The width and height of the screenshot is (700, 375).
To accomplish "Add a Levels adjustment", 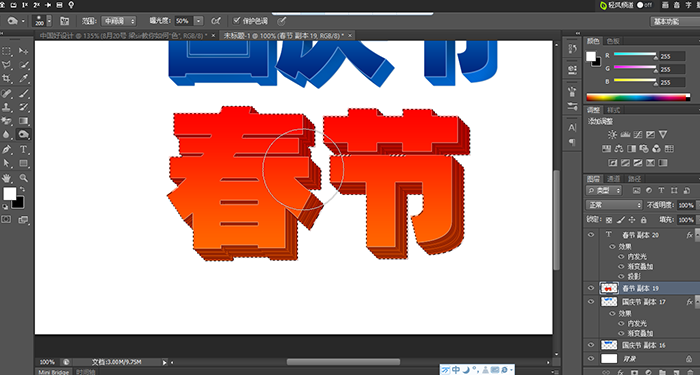I will click(625, 134).
